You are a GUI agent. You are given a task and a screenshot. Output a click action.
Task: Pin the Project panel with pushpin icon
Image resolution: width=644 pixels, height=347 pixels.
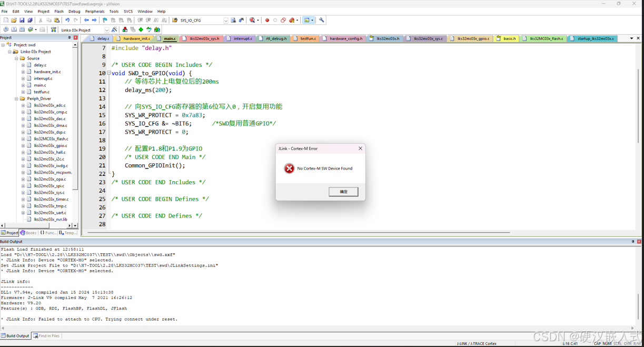tap(70, 38)
